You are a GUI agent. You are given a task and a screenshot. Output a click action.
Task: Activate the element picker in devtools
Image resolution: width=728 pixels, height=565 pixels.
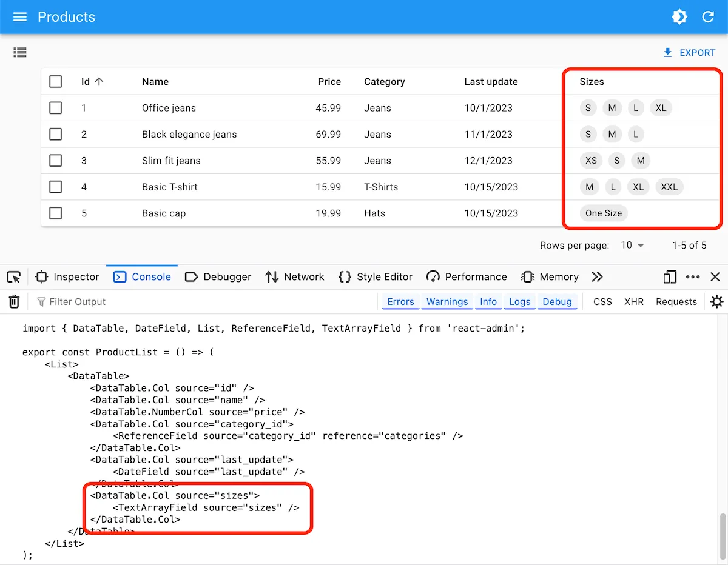[x=13, y=276]
